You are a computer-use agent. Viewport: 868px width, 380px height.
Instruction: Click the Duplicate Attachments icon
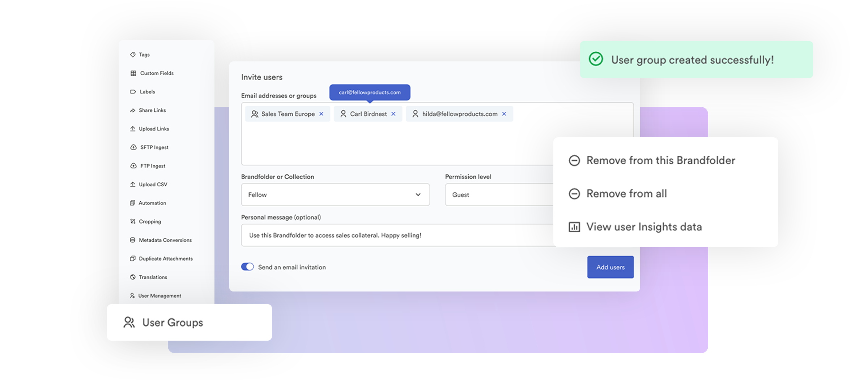click(x=133, y=259)
